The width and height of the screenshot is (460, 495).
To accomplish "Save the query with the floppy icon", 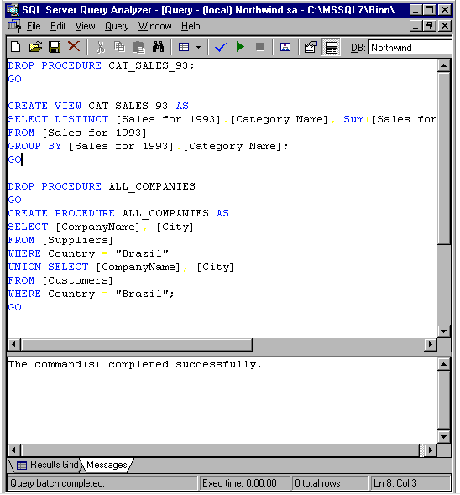I will point(55,47).
